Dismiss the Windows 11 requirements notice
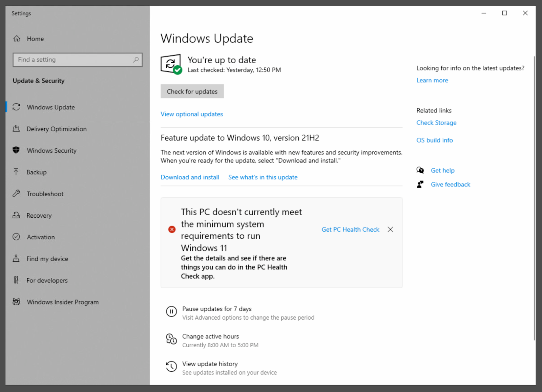The height and width of the screenshot is (392, 542). [x=391, y=230]
